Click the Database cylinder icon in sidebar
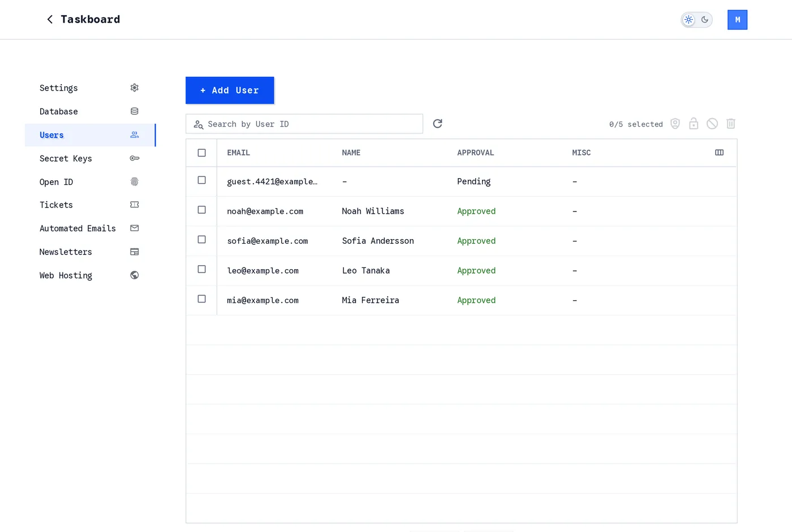 pyautogui.click(x=135, y=111)
